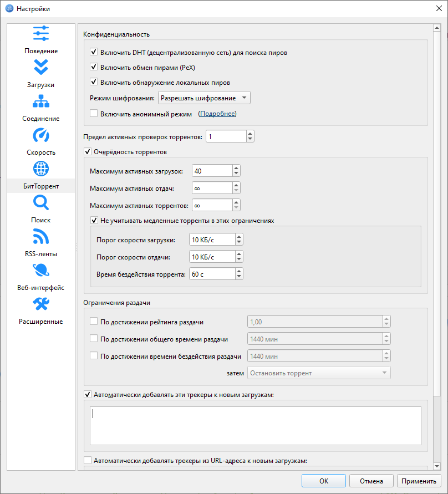Open the Веб-интерфейс planet icon
The image size is (448, 494).
click(x=41, y=271)
